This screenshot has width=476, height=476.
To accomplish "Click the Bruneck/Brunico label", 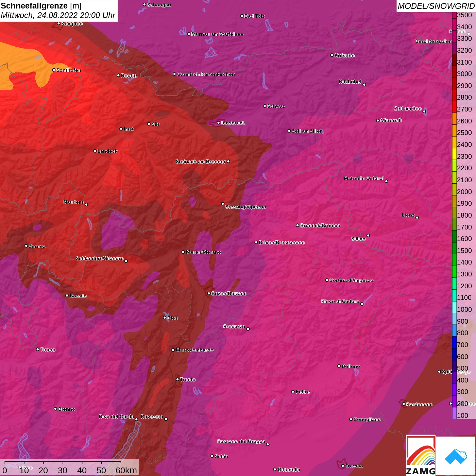I will click(320, 225).
